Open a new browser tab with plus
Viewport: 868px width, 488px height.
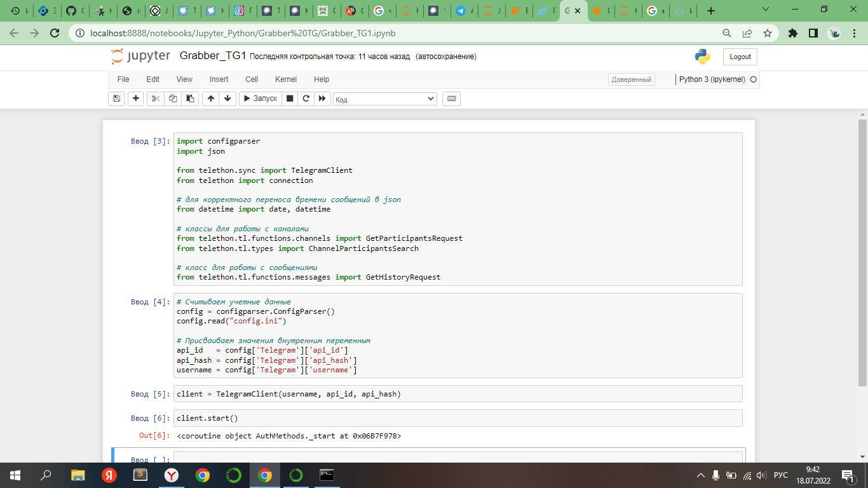point(710,11)
